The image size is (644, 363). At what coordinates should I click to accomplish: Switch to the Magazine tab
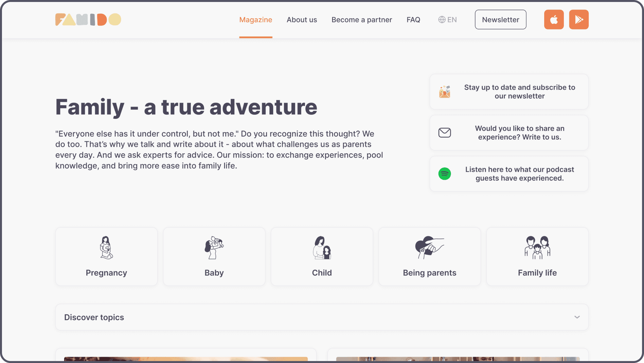point(256,19)
